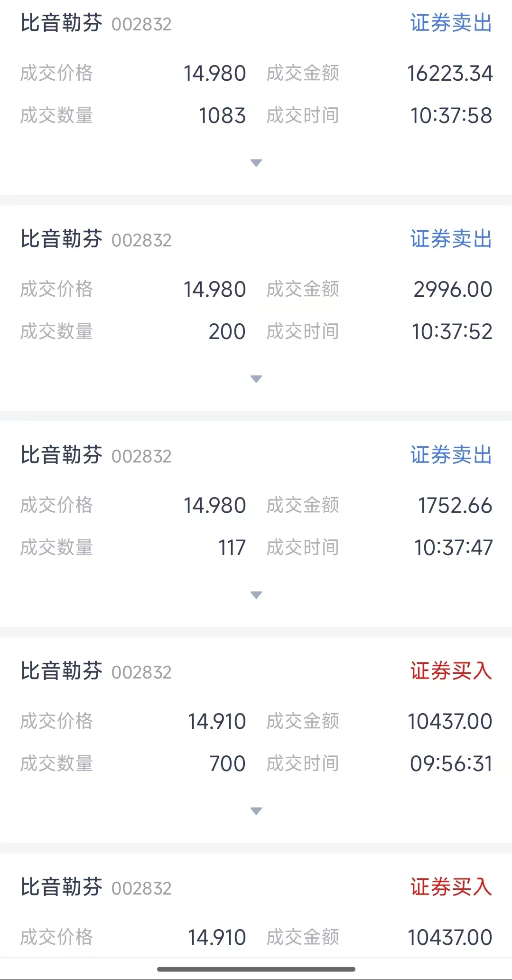Tap the 证券买入 label on the 09:56:31 trade

coord(451,671)
